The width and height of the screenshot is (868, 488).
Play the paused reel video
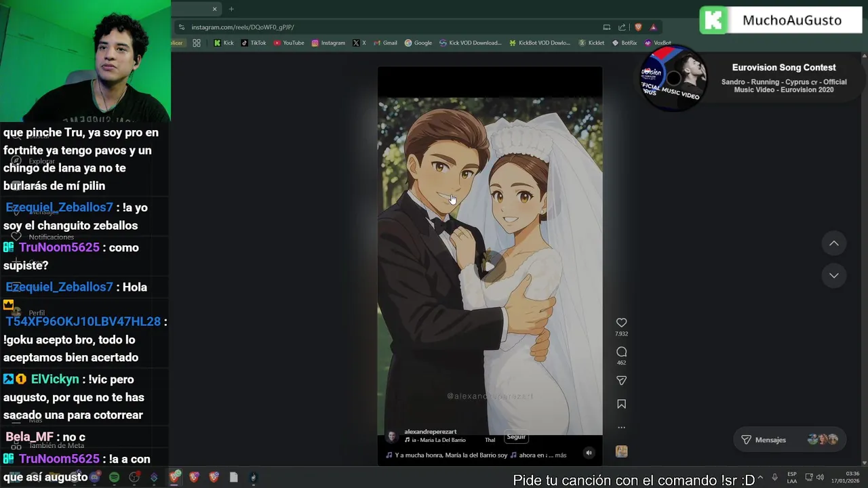[490, 266]
